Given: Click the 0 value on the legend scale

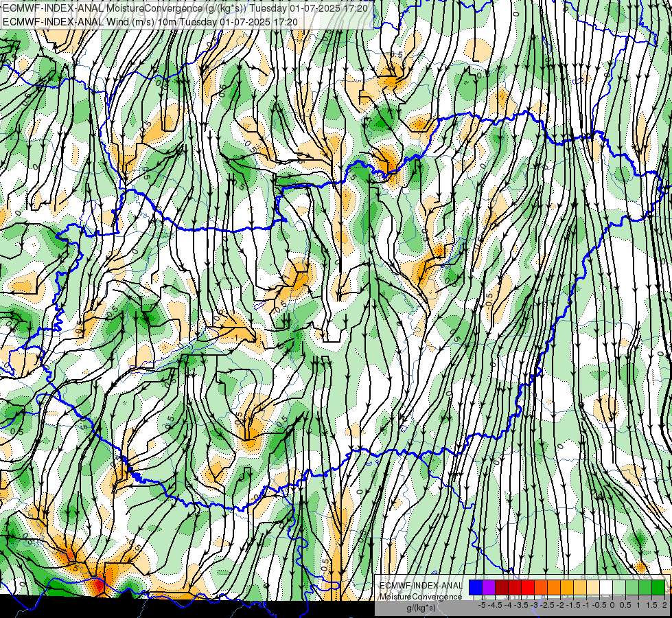Looking at the screenshot, I should [612, 605].
